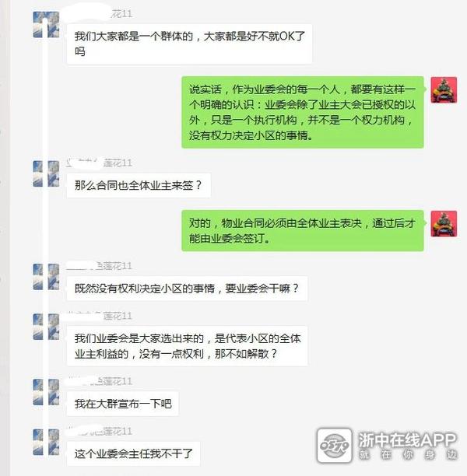This screenshot has width=467, height=476.
Task: Click red avatar next to "对的，物业合同" reply
Action: click(x=444, y=224)
